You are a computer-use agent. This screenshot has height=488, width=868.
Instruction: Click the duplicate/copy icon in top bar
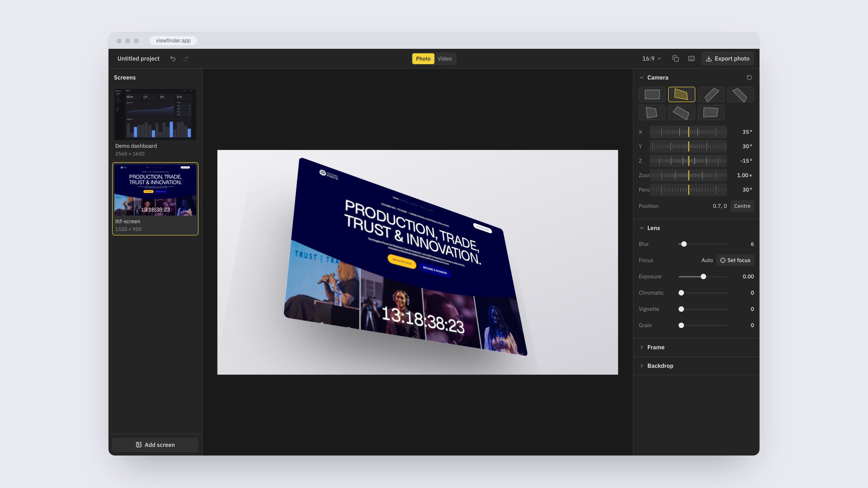click(x=675, y=59)
